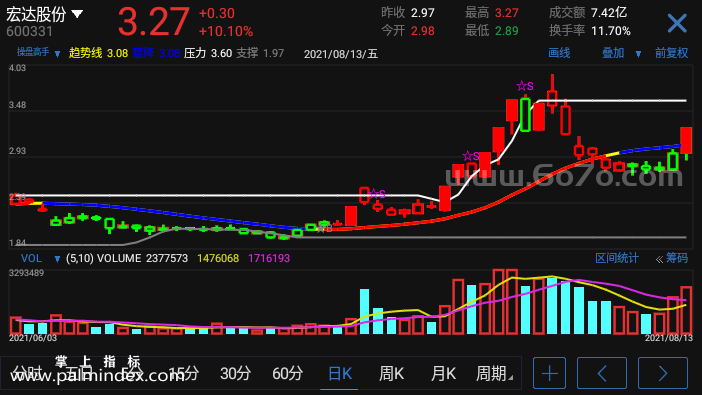Select the 月K tab

pos(443,374)
